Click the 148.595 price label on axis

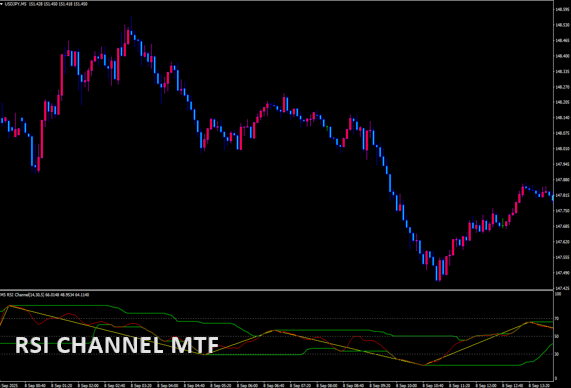pos(563,9)
